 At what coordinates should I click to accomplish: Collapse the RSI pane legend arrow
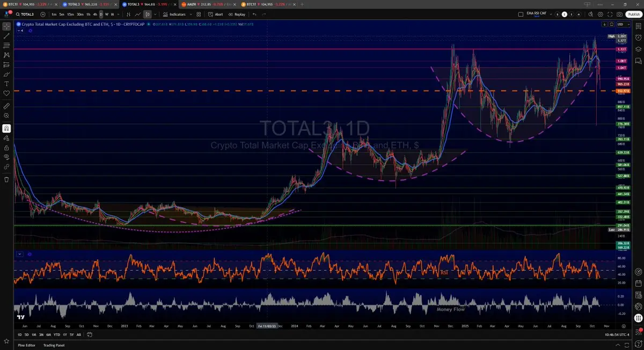pyautogui.click(x=20, y=254)
